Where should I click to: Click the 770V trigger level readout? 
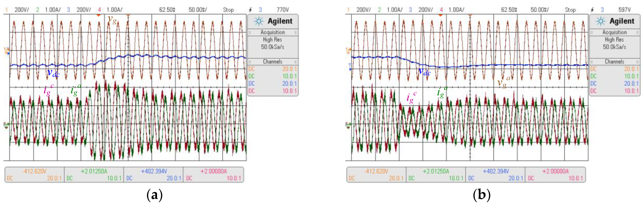283,10
